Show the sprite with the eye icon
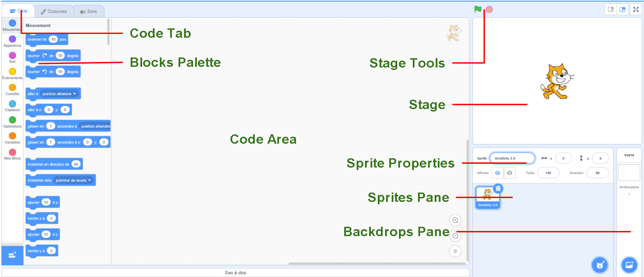644x277 pixels. coord(498,173)
